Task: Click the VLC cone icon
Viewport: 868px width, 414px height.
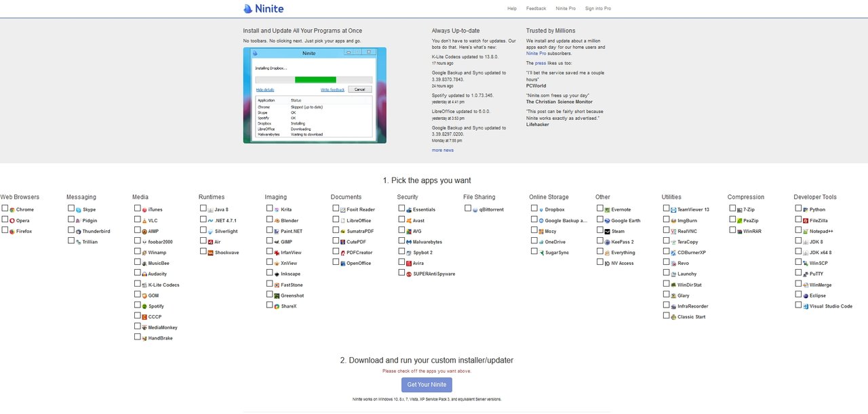Action: [x=144, y=221]
